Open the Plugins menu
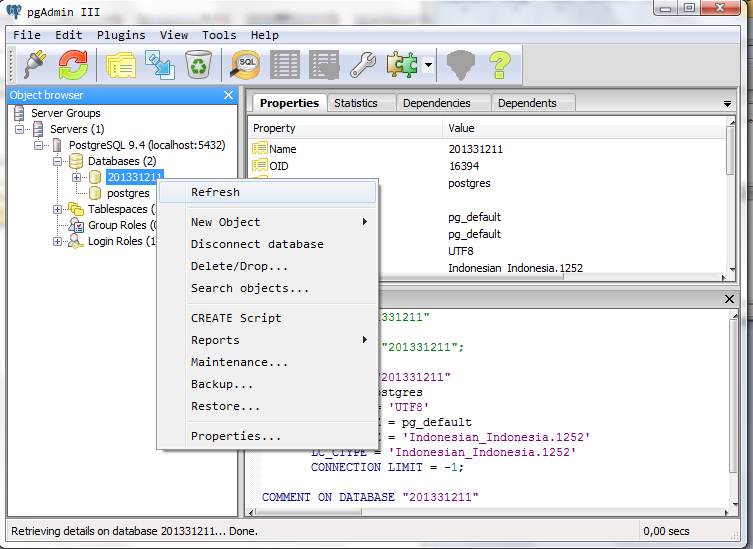Image resolution: width=753 pixels, height=549 pixels. coord(121,35)
